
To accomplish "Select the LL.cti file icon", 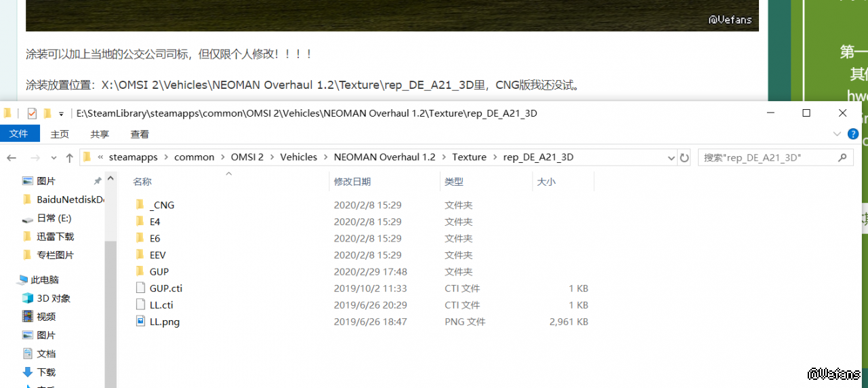I will click(140, 305).
